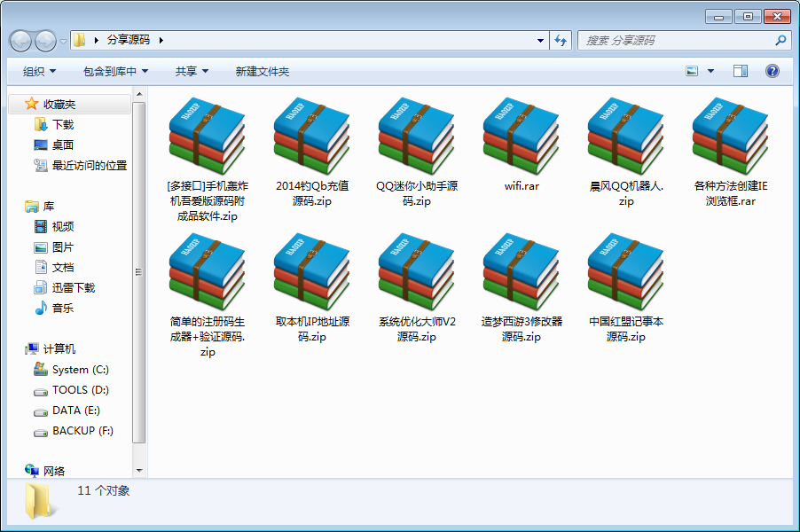Select the 系统优化大师V2源码.zip archive icon
The width and height of the screenshot is (800, 532).
click(416, 271)
